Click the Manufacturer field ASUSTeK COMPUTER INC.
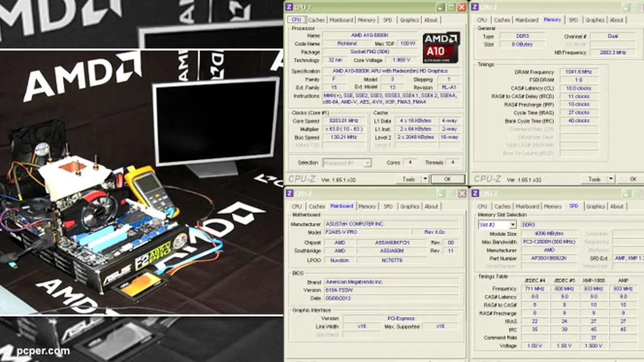Image resolution: width=644 pixels, height=362 pixels. tap(391, 224)
